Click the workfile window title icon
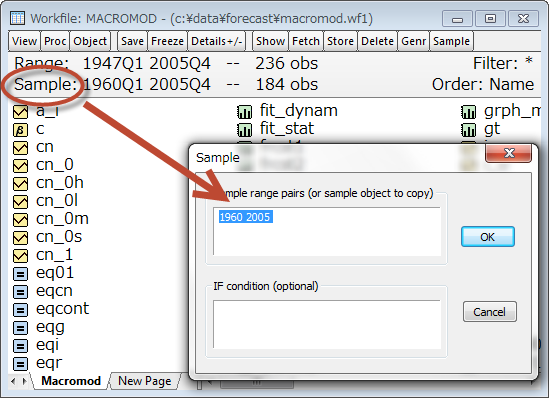This screenshot has width=549, height=398. (x=17, y=18)
